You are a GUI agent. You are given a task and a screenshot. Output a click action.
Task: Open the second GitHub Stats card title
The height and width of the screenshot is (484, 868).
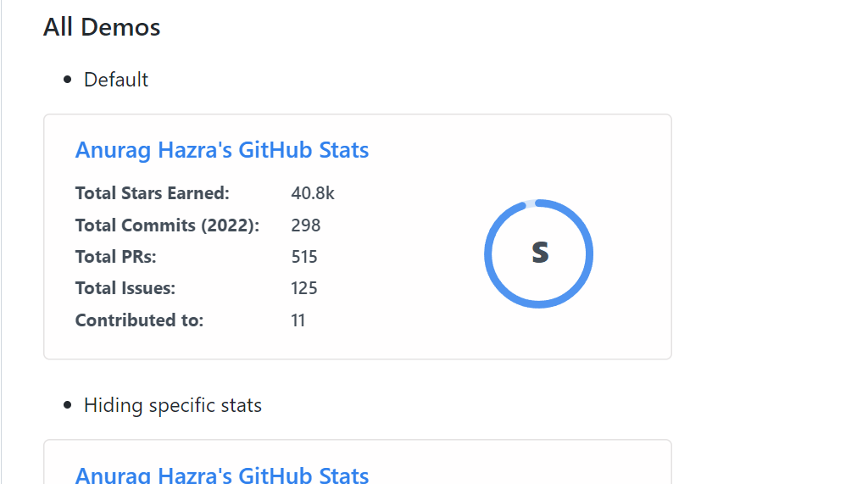pyautogui.click(x=222, y=475)
